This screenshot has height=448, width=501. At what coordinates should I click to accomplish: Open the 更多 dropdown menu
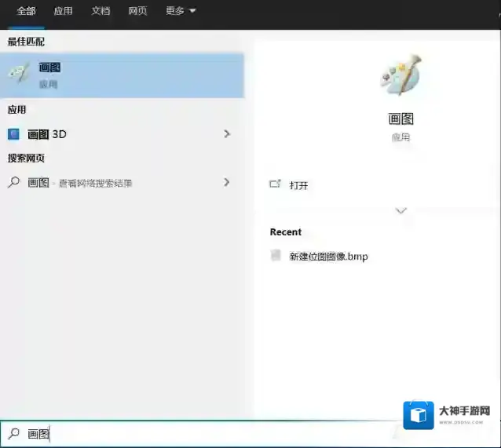181,11
